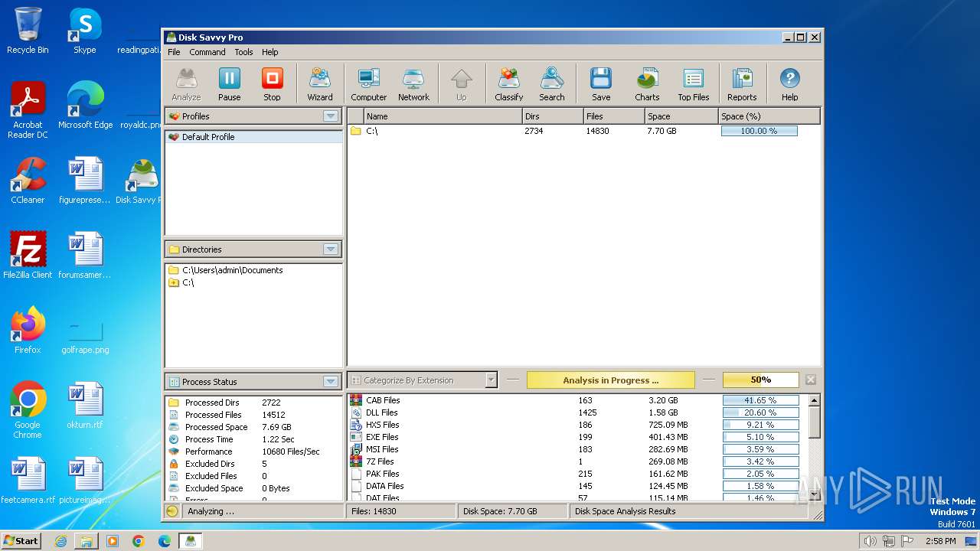The image size is (980, 551).
Task: Open the Charts tool
Action: pos(647,84)
